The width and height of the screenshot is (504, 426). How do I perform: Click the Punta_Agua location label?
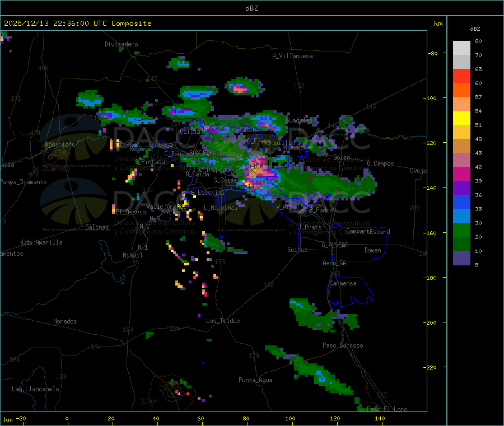[255, 380]
